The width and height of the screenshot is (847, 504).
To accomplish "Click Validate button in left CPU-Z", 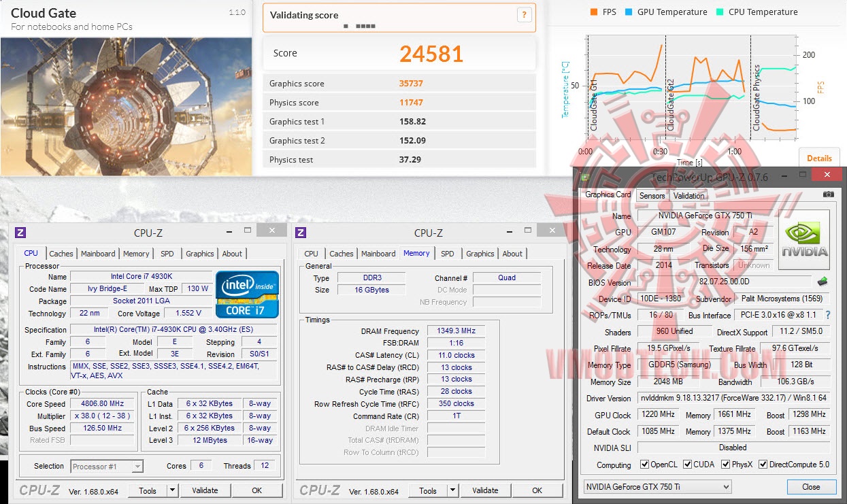I will click(205, 490).
